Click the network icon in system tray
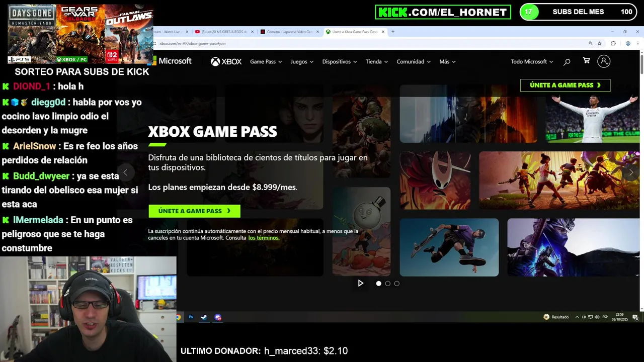Image resolution: width=644 pixels, height=362 pixels. (590, 317)
